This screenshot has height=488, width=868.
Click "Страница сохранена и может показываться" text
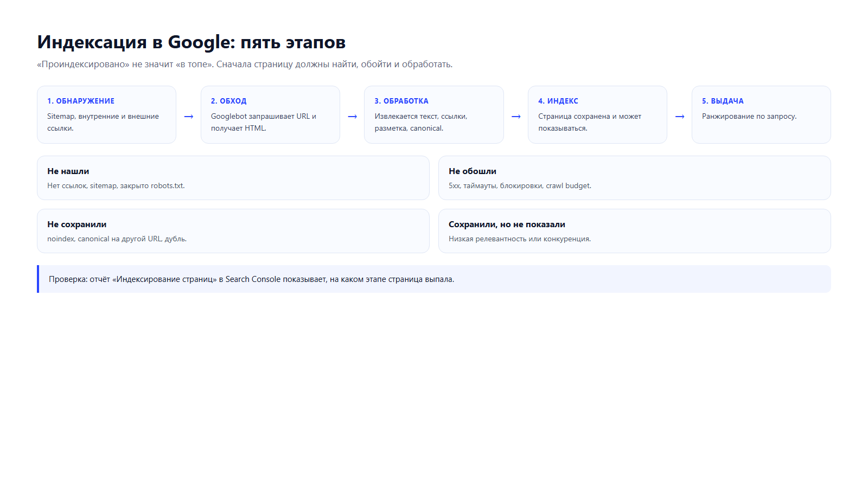tap(590, 122)
